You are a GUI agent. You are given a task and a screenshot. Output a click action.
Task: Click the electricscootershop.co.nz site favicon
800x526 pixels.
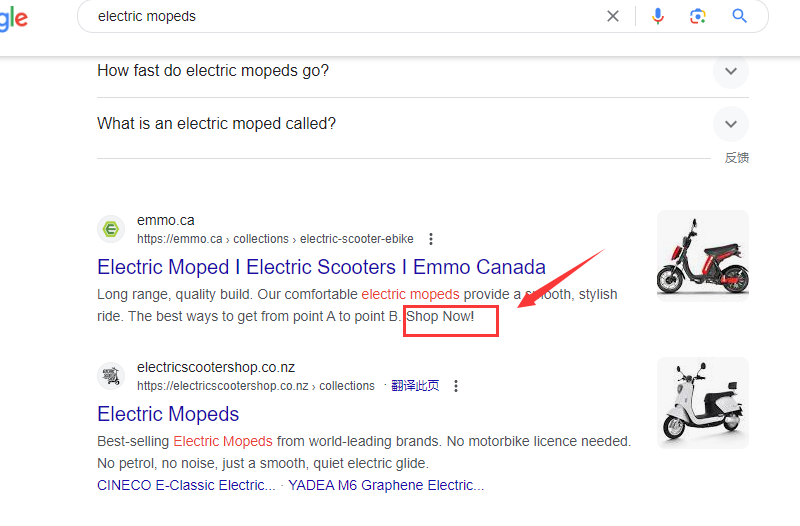(x=111, y=376)
